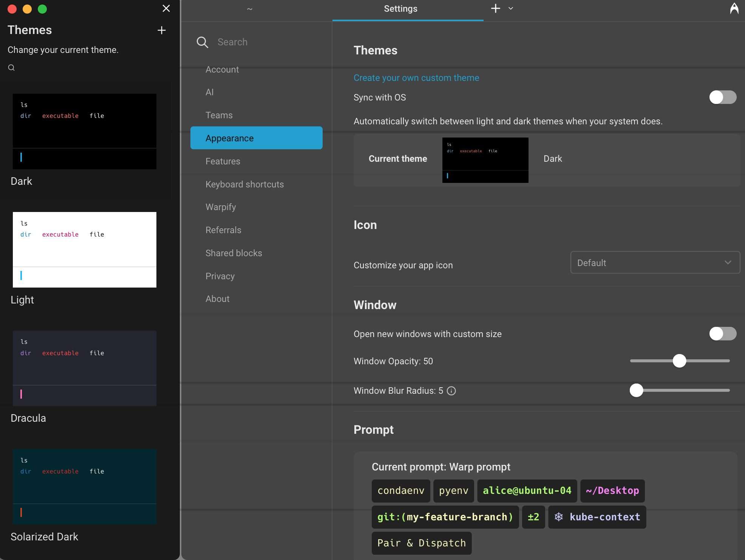Enable the Sync with OS toggle
Viewport: 745px width, 560px height.
722,97
